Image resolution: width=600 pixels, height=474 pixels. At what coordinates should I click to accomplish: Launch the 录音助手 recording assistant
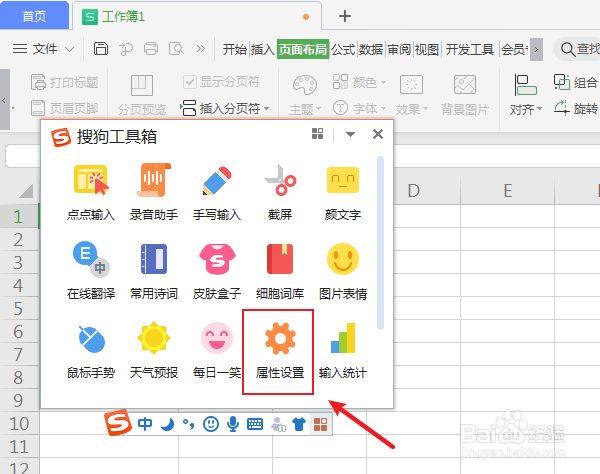coord(154,193)
